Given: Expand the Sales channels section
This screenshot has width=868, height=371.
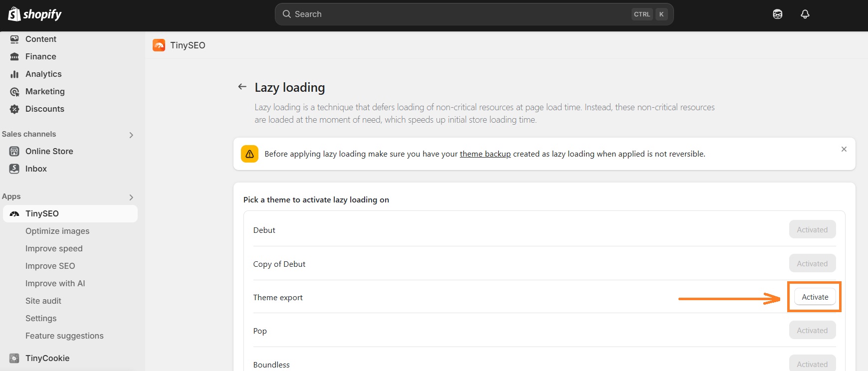Looking at the screenshot, I should [x=131, y=135].
